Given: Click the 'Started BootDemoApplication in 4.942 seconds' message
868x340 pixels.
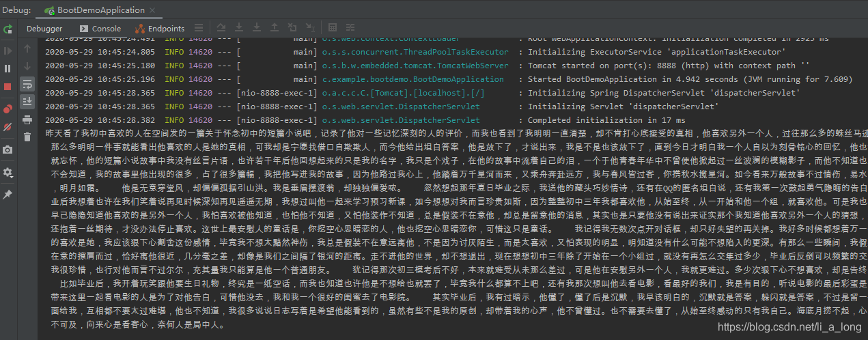Looking at the screenshot, I should [690, 79].
